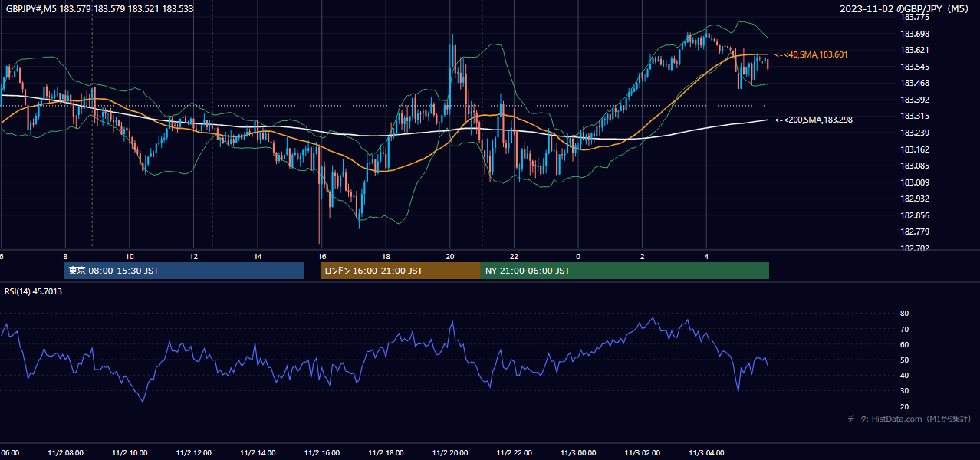Image resolution: width=980 pixels, height=460 pixels.
Task: Click price axis value 183.085
Action: 915,166
